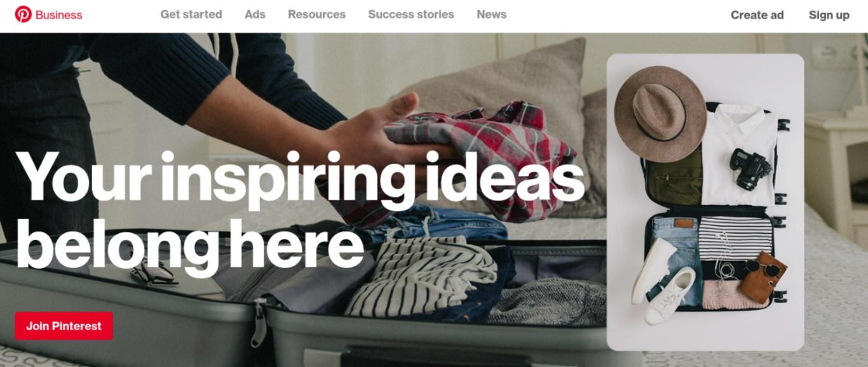This screenshot has width=868, height=367.
Task: Click the eyeglasses lying in the suitcase lid
Action: coord(153,274)
